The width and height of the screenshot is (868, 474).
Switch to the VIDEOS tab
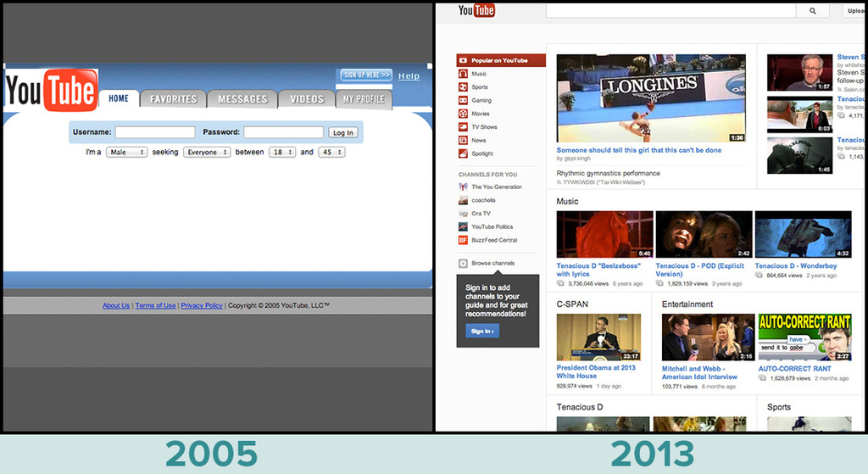click(x=307, y=99)
